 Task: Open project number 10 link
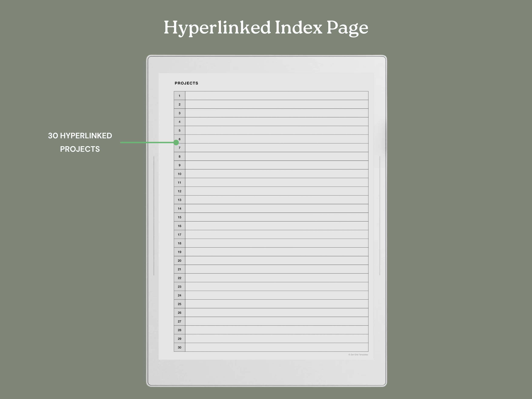click(179, 174)
